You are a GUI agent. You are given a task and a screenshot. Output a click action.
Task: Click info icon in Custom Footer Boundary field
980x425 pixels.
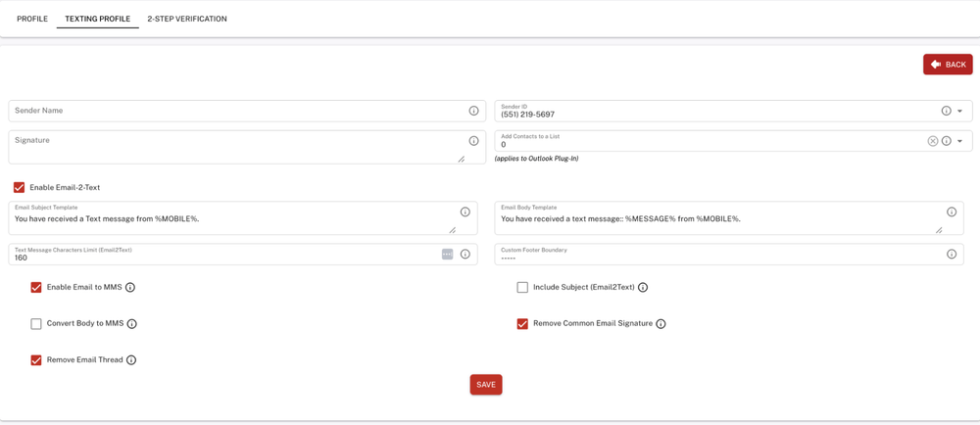(951, 255)
